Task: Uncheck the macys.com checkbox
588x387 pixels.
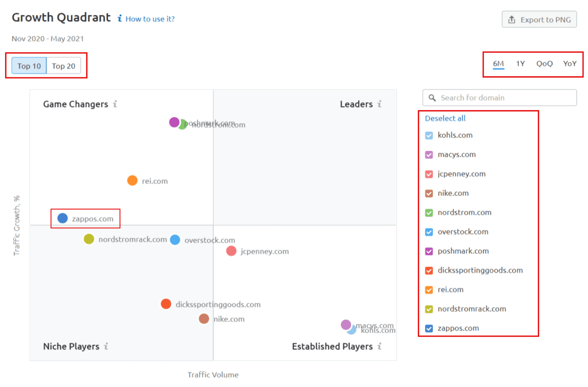Action: click(429, 154)
